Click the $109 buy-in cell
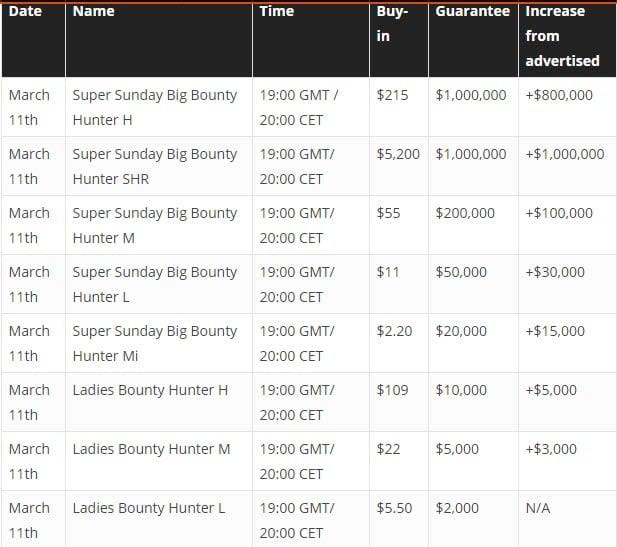 pyautogui.click(x=392, y=390)
